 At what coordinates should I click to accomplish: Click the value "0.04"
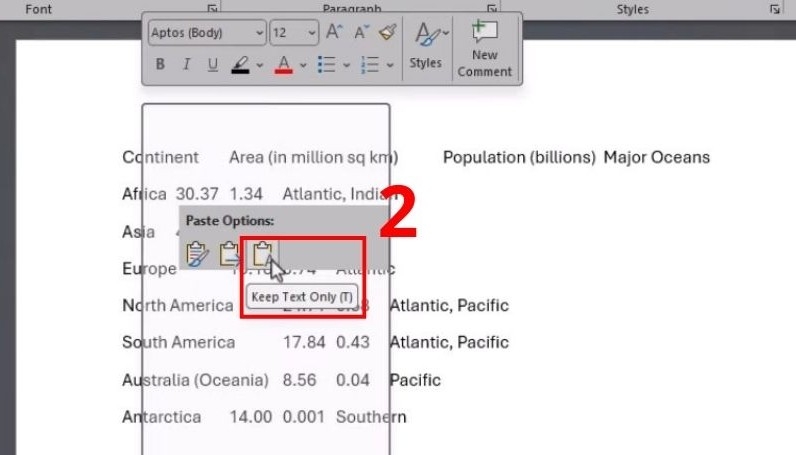353,380
